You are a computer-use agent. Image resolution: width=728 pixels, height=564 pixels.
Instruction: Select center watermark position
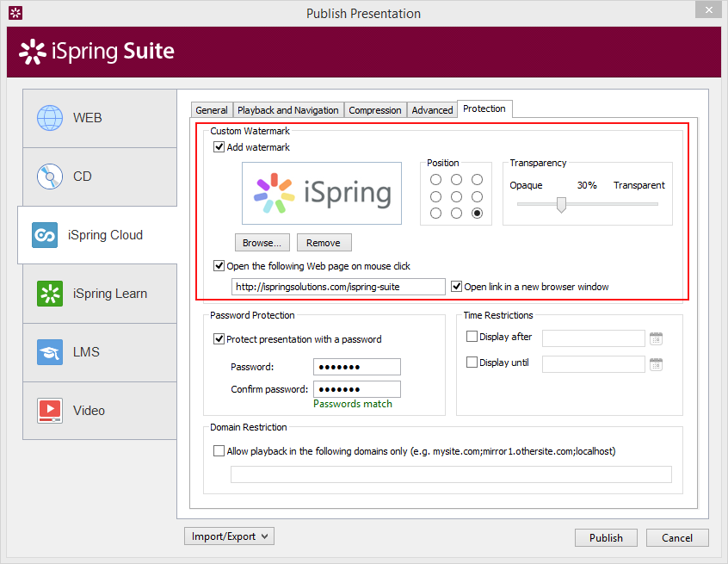456,196
